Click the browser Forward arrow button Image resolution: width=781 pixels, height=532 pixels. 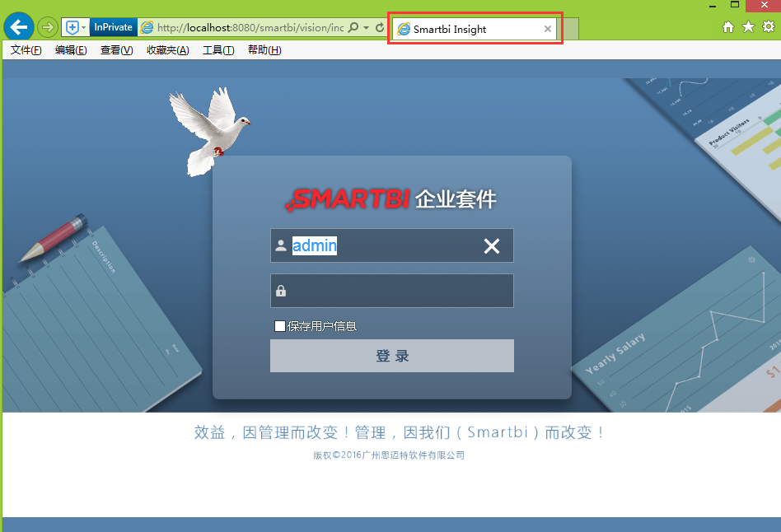coord(47,27)
